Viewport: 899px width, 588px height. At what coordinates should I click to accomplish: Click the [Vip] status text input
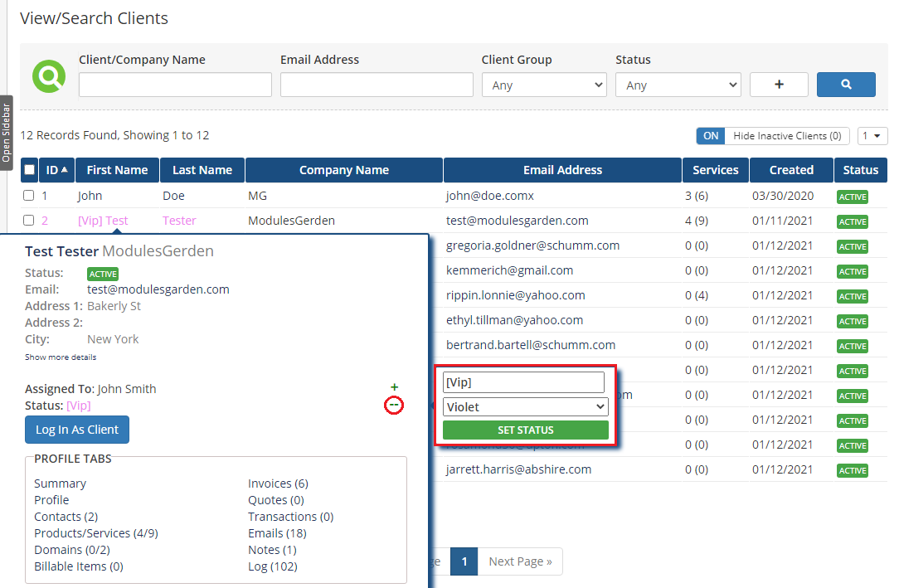point(523,382)
